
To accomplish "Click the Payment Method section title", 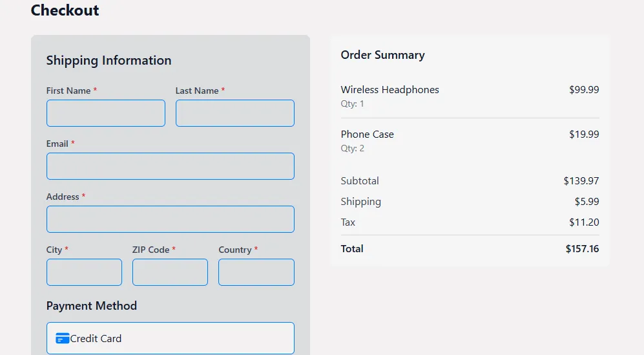I will point(91,306).
